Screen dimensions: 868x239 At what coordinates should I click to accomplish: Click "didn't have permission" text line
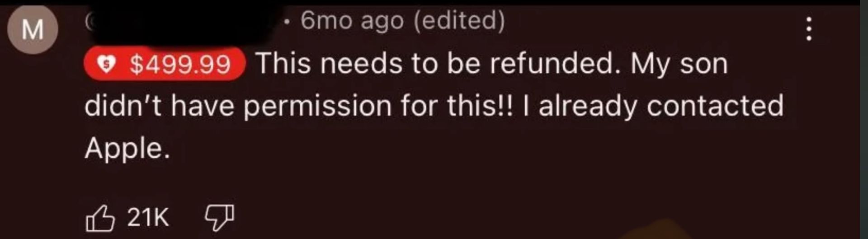(238, 106)
